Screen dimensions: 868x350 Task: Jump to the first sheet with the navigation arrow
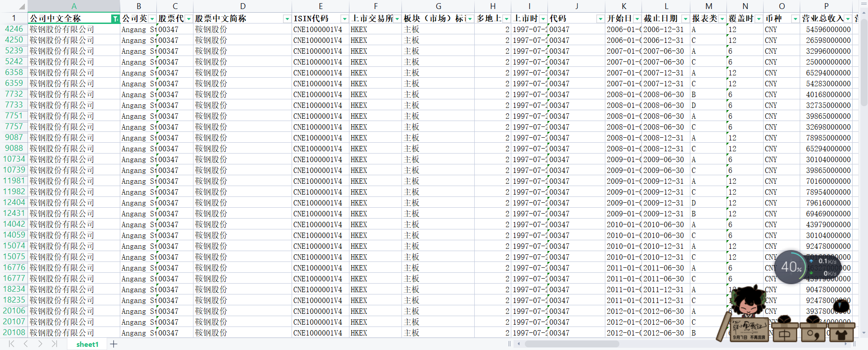coord(12,344)
